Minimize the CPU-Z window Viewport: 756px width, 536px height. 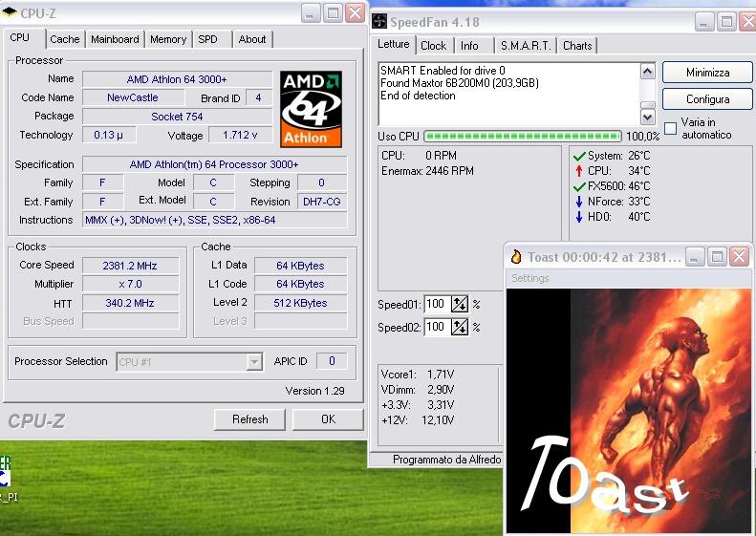[x=311, y=13]
